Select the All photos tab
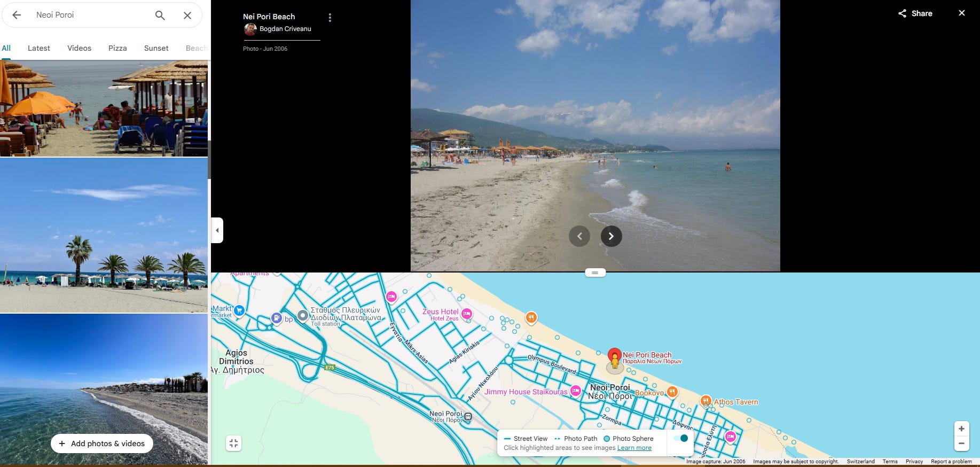Image resolution: width=980 pixels, height=467 pixels. point(6,48)
